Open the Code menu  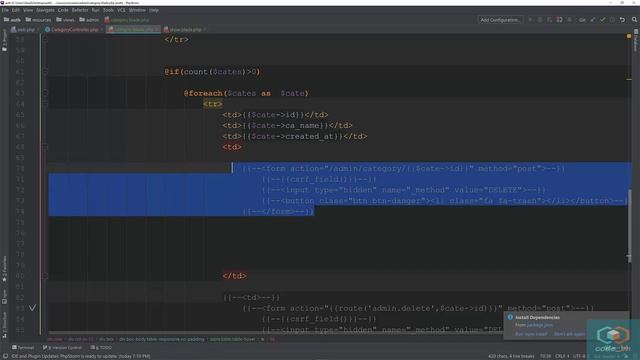[63, 10]
